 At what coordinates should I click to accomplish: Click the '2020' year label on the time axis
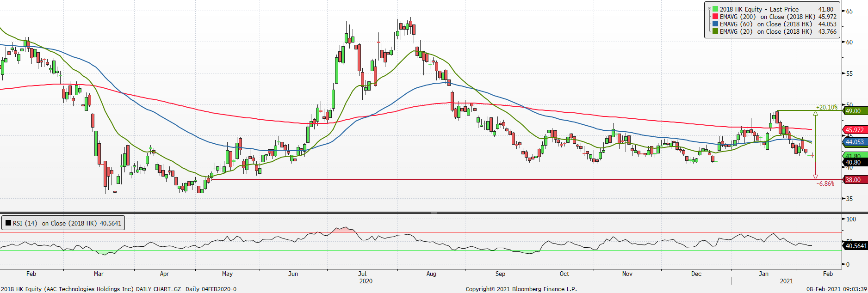coord(366,281)
